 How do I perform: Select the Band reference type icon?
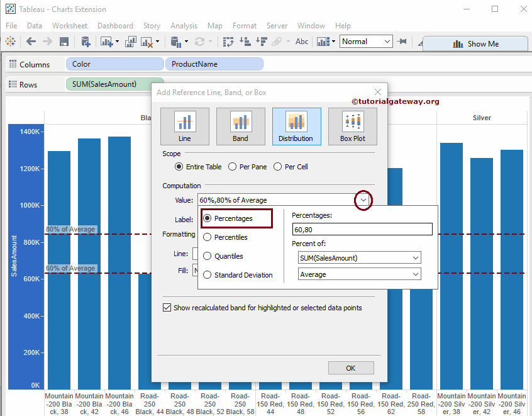pyautogui.click(x=240, y=126)
